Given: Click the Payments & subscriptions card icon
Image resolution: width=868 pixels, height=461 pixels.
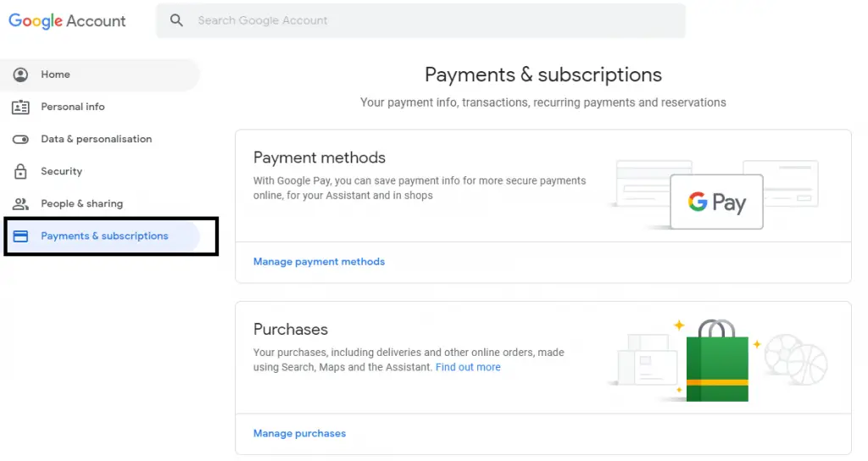Looking at the screenshot, I should [x=20, y=236].
